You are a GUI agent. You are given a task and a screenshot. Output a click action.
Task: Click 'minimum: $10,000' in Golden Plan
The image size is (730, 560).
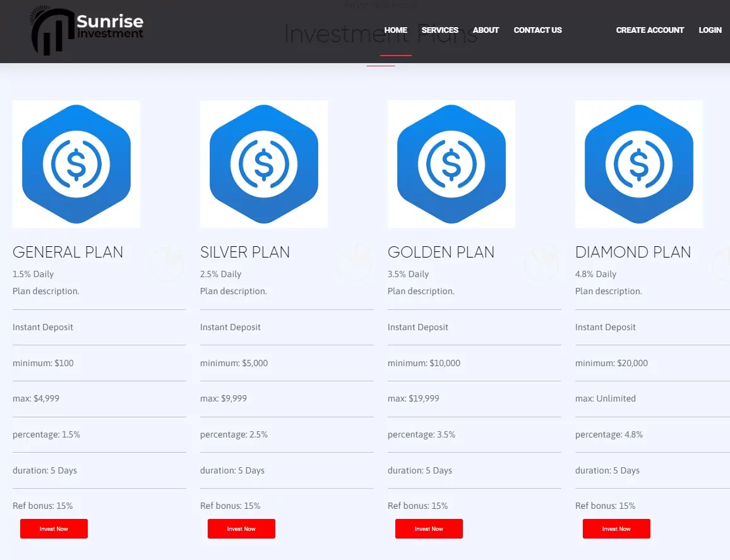424,363
